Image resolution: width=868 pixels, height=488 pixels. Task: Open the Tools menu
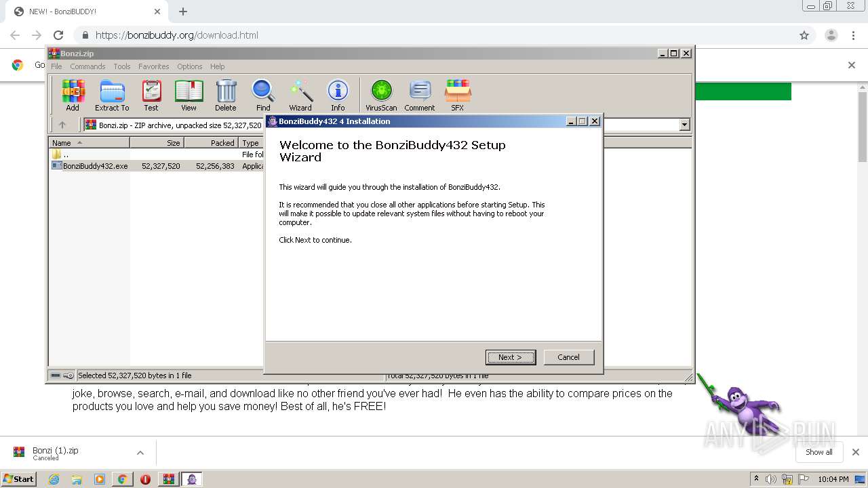click(122, 66)
